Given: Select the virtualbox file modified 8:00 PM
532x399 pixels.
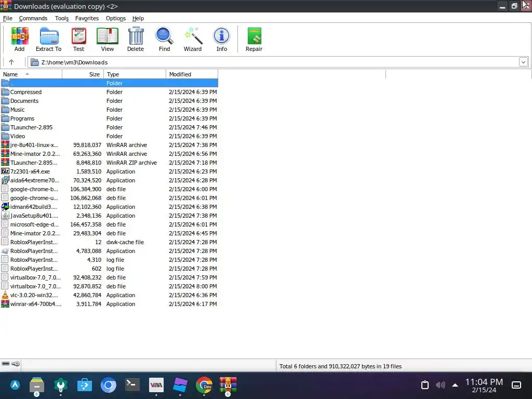Looking at the screenshot, I should (x=109, y=286).
